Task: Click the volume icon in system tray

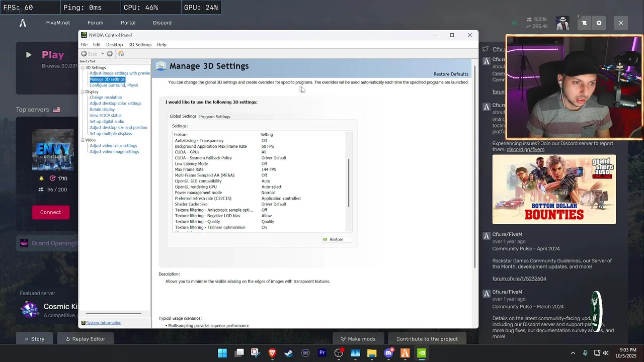Action: (606, 353)
